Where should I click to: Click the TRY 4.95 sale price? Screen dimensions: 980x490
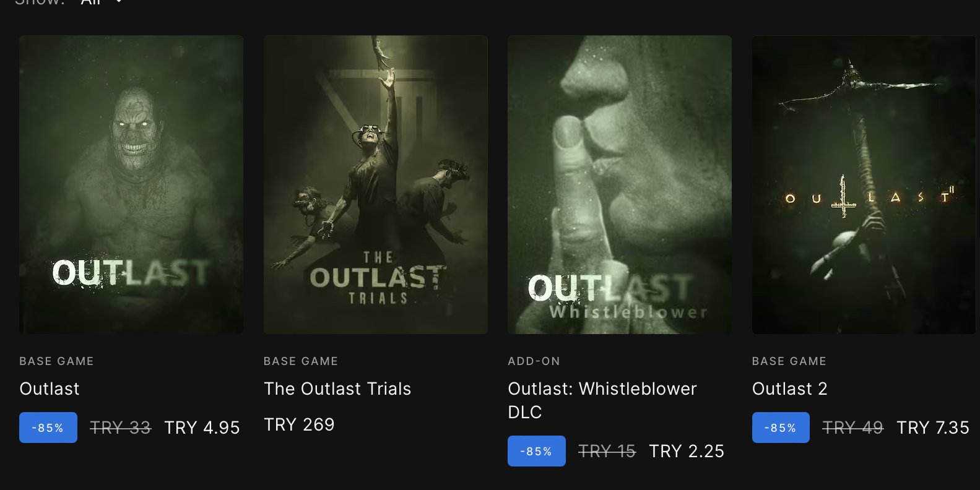(202, 428)
